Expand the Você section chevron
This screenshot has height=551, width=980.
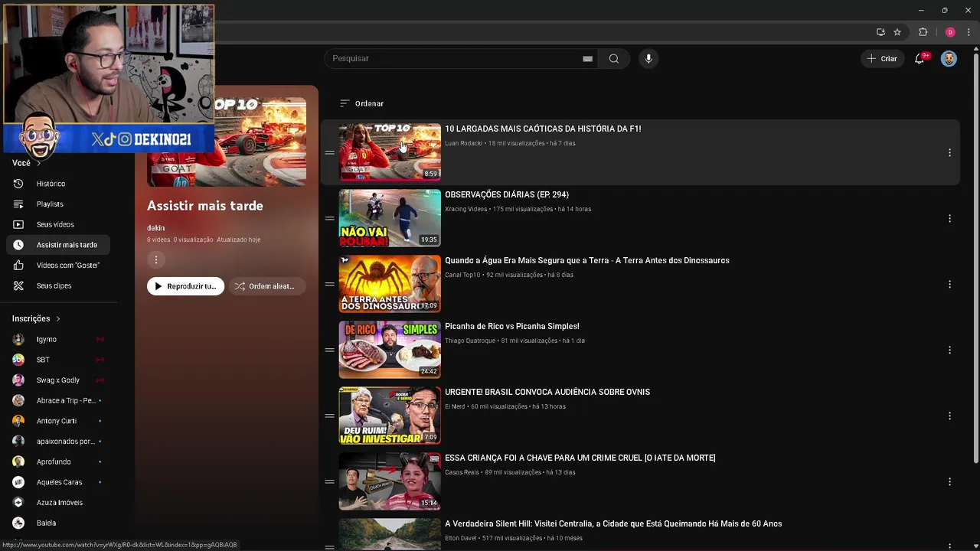coord(38,163)
